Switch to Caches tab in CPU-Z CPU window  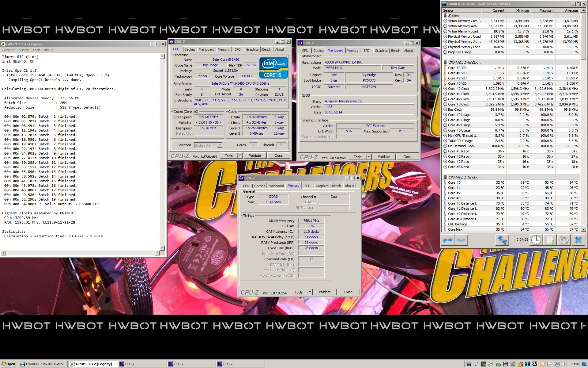click(190, 49)
